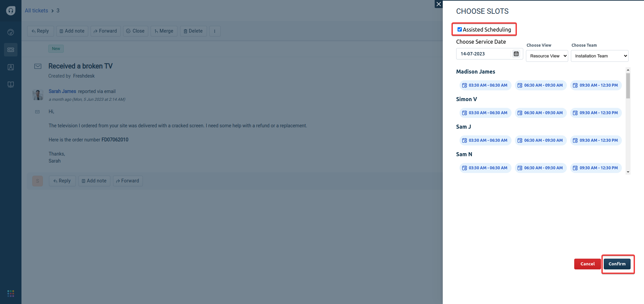Click Forward in the top ticket toolbar
The width and height of the screenshot is (644, 304).
pos(105,31)
